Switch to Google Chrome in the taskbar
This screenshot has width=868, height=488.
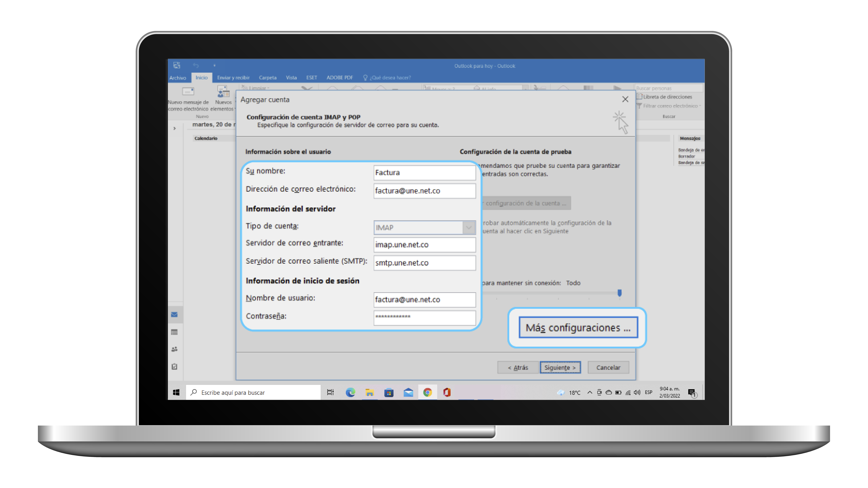pyautogui.click(x=427, y=392)
